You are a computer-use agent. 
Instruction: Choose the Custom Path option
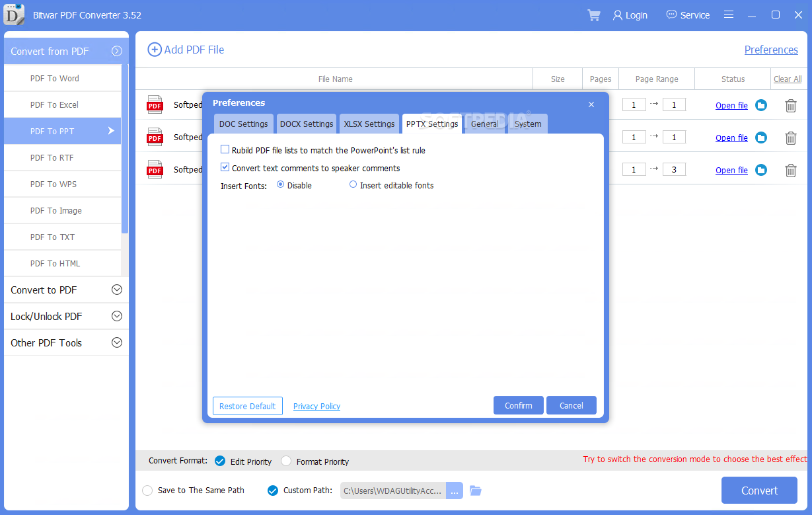pos(273,491)
